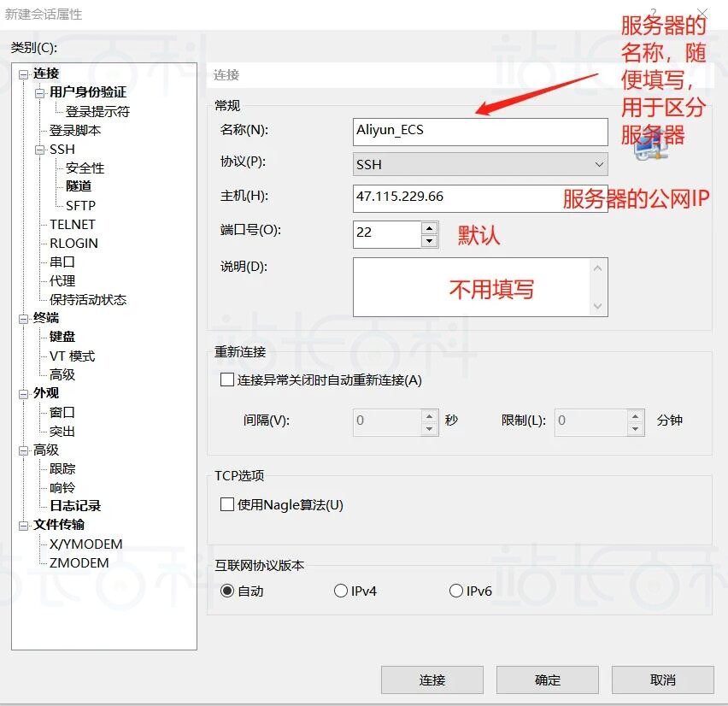Close the 新建会话属性 dialog
The width and height of the screenshot is (728, 706).
[x=703, y=13]
